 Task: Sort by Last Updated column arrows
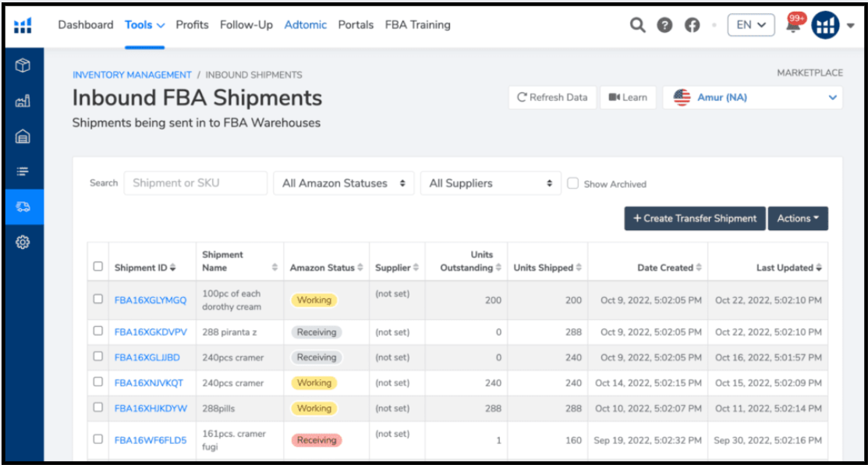(819, 268)
